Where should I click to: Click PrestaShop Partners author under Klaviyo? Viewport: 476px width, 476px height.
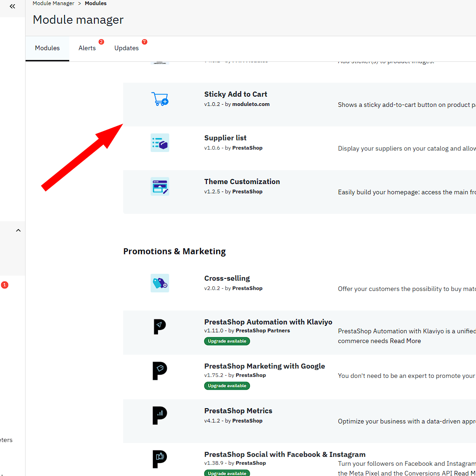[263, 331]
